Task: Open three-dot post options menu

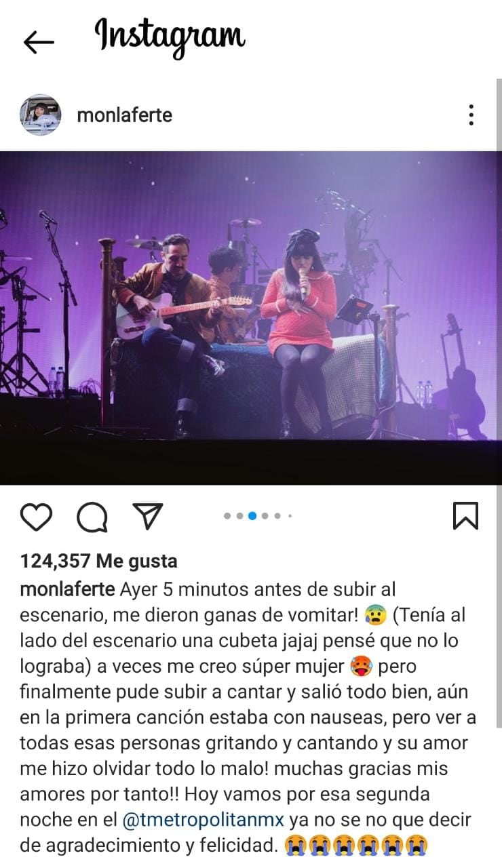Action: tap(471, 115)
